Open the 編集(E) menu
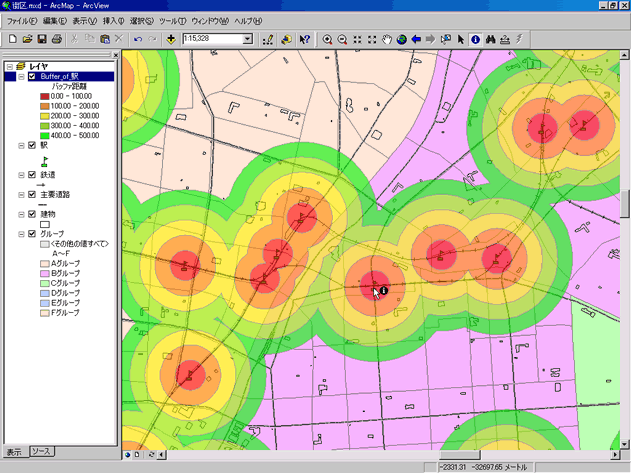The height and width of the screenshot is (473, 631). coord(55,21)
